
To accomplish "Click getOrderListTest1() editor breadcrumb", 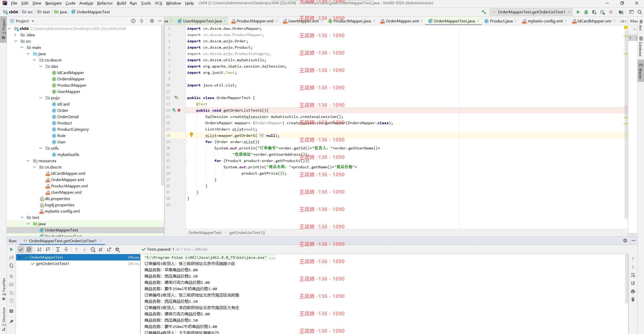I will (x=247, y=233).
